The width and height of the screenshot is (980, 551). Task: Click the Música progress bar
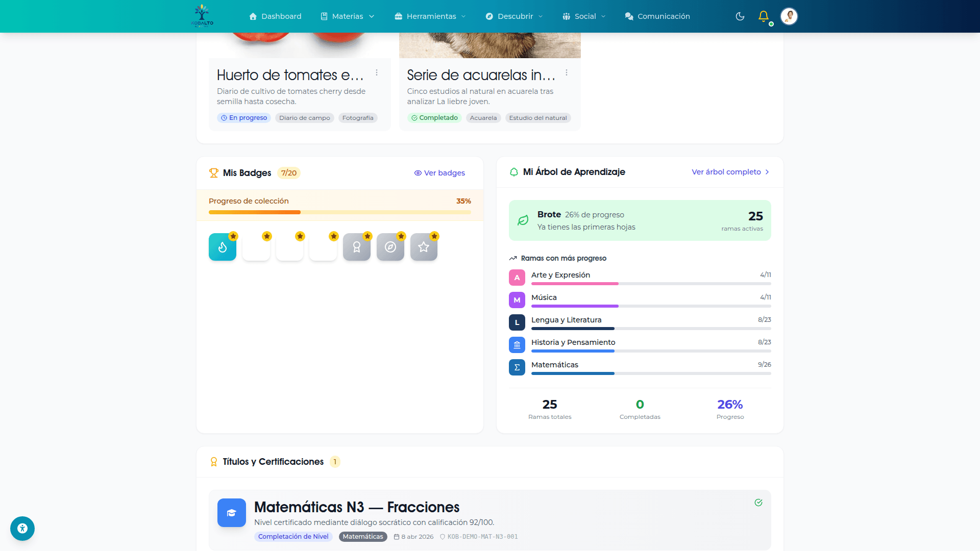tap(651, 306)
